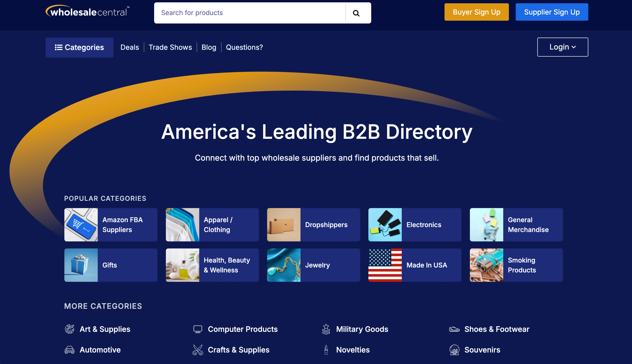
Task: Click the lava lamp icon for Novelties
Action: tap(326, 349)
